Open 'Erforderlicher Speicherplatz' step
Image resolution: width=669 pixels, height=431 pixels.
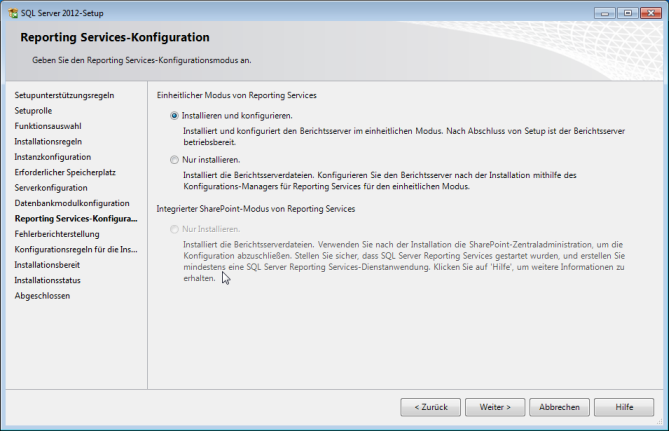tap(65, 172)
